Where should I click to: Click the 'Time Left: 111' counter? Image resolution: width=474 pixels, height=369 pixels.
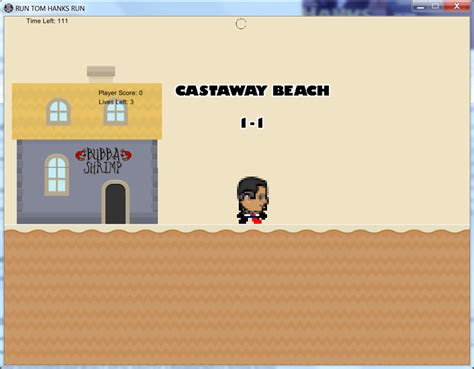47,21
